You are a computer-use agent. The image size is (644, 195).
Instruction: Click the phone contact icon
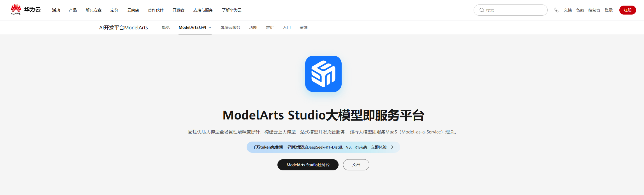click(x=557, y=10)
